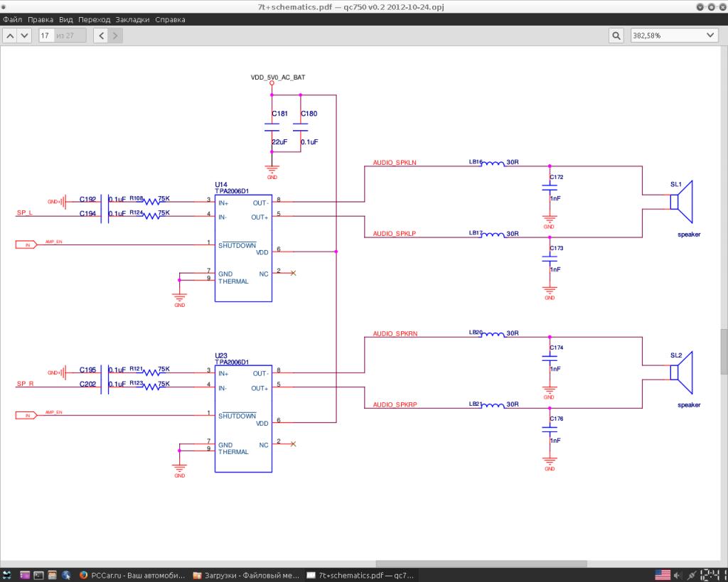Open the Вид menu

click(66, 19)
